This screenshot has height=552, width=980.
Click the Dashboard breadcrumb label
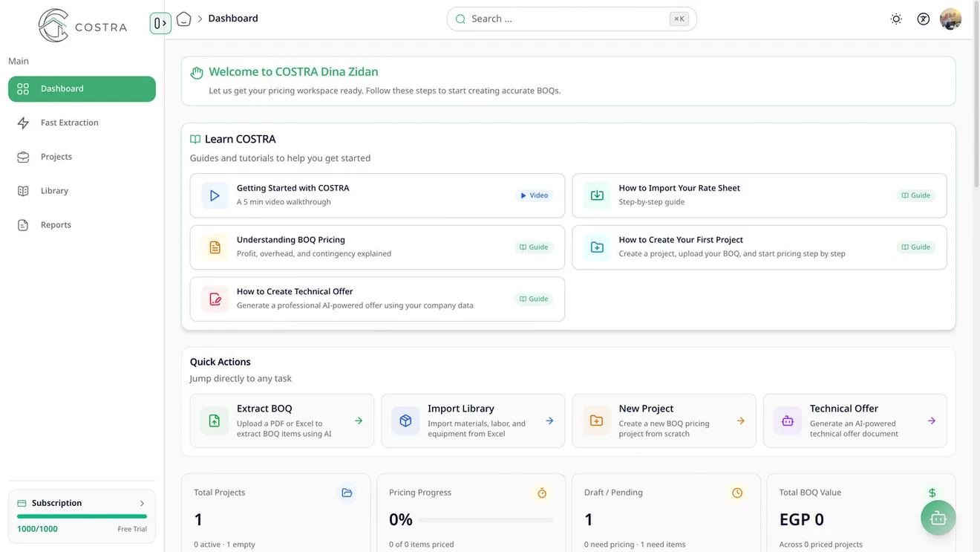point(233,19)
